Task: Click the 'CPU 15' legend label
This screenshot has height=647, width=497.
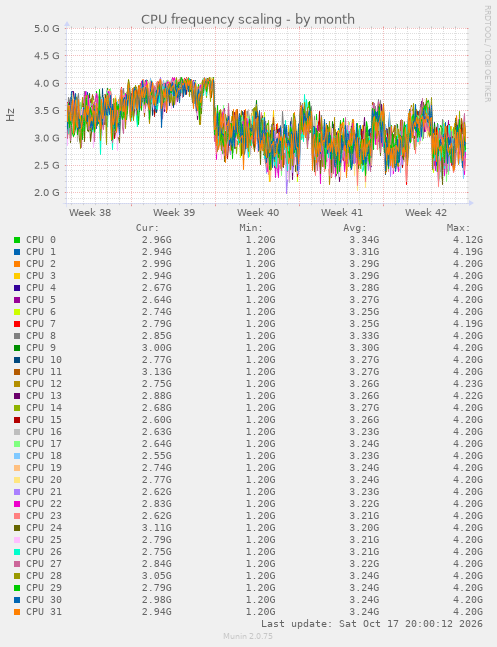Action: tap(44, 419)
